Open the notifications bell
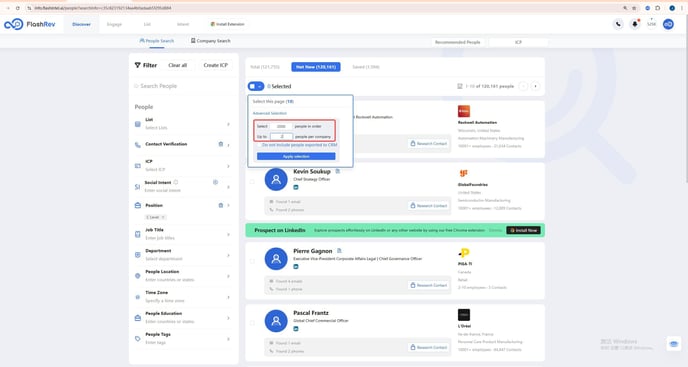The image size is (688, 367). pyautogui.click(x=634, y=24)
